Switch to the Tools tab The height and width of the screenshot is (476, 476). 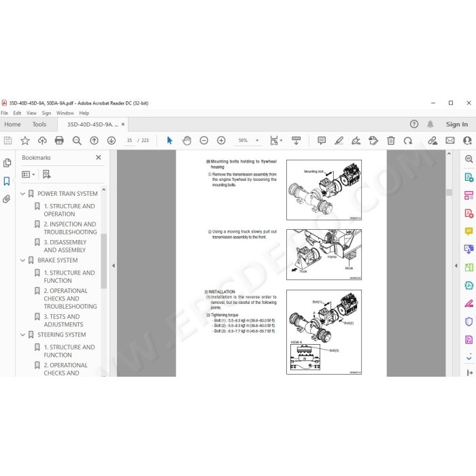[x=39, y=124]
